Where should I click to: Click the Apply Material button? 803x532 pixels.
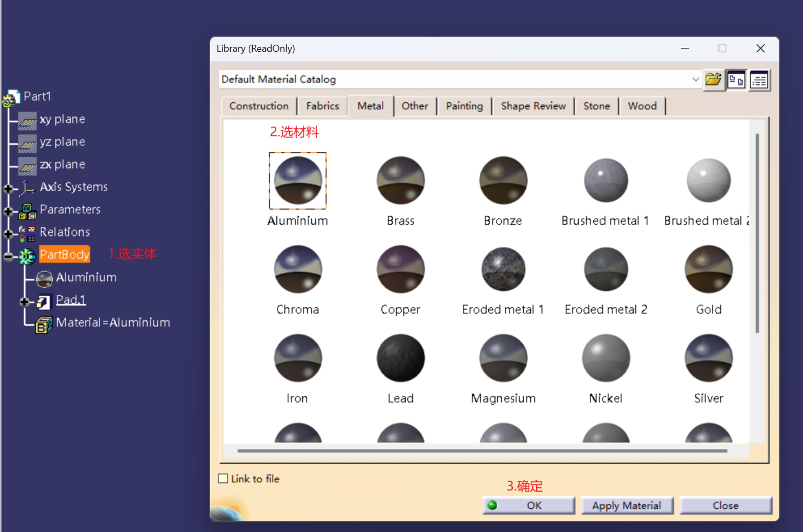pos(627,505)
